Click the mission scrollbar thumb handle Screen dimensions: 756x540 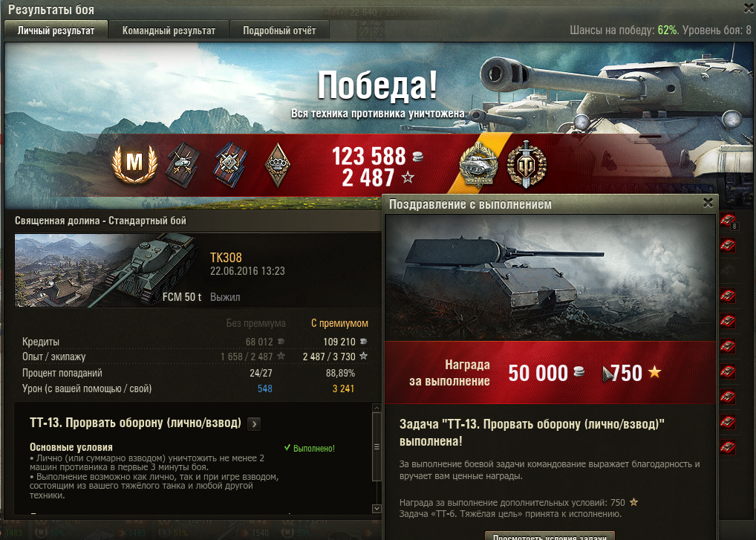[377, 447]
